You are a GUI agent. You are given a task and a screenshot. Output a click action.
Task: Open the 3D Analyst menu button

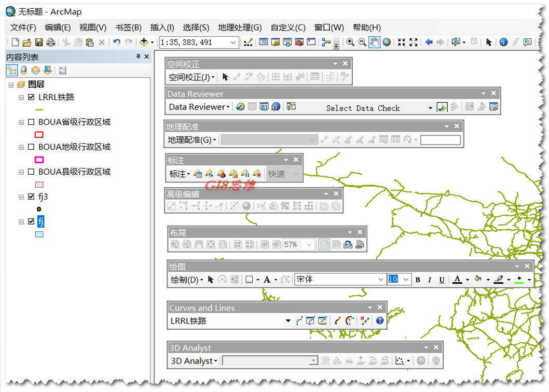click(x=194, y=361)
